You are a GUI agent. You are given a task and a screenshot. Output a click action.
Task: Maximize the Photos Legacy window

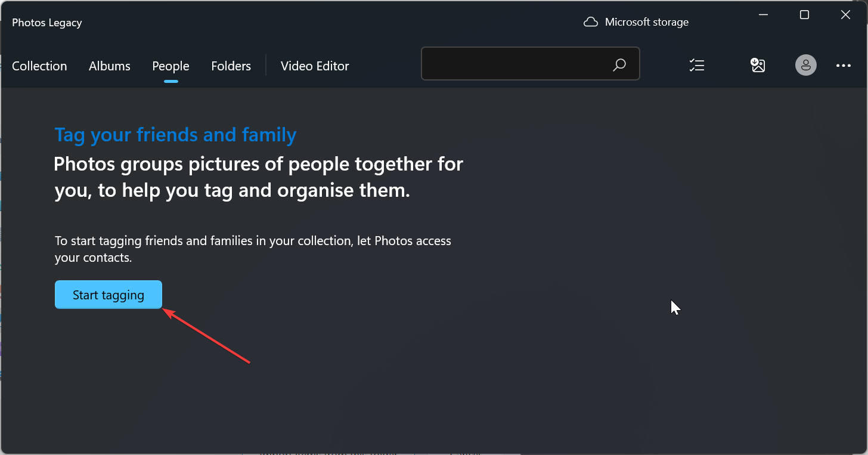pos(804,15)
